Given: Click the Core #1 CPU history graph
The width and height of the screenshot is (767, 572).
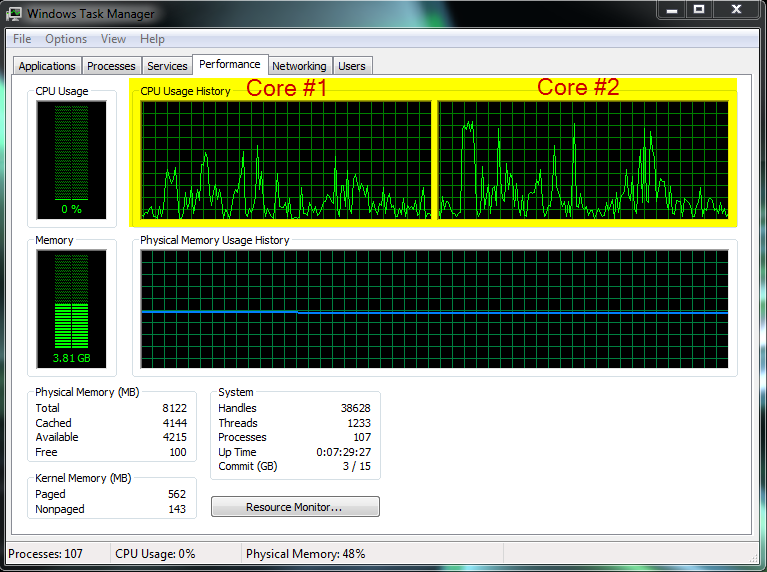Looking at the screenshot, I should pos(285,160).
